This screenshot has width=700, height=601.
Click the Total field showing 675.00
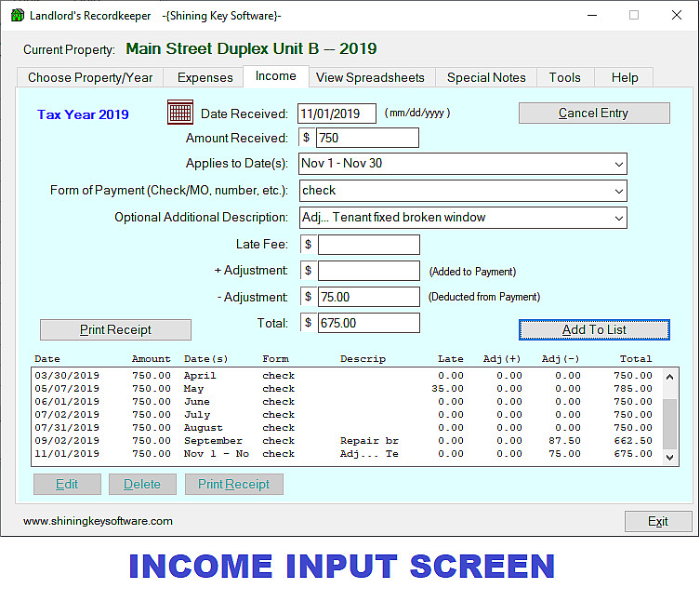pyautogui.click(x=369, y=323)
